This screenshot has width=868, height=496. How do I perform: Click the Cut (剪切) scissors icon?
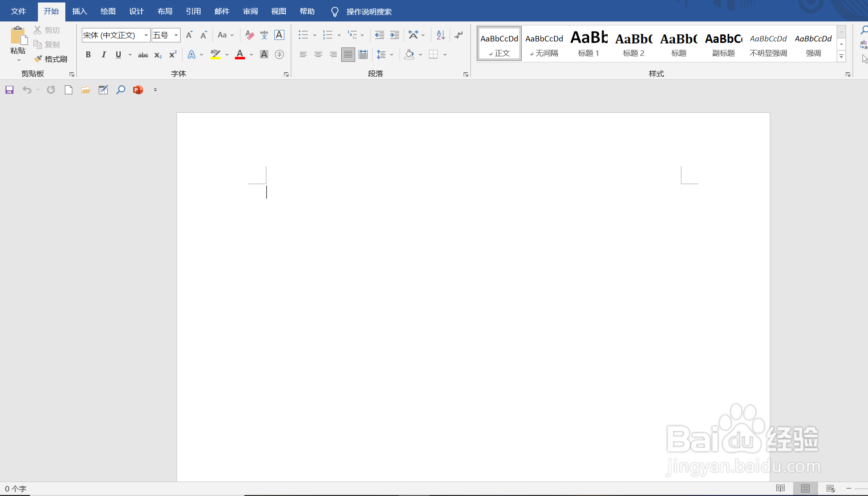pos(37,30)
